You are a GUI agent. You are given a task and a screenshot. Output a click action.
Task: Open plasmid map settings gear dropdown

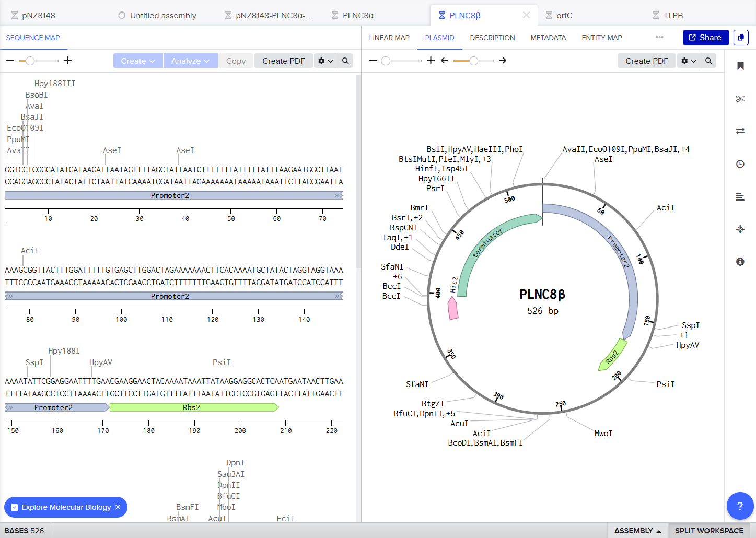(x=689, y=61)
